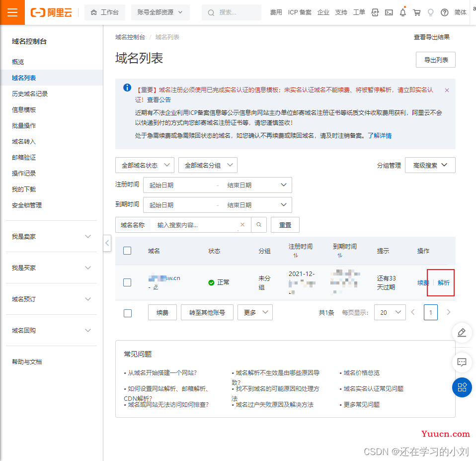Close the important notice banner
Viewport: 476px width, 461px height.
click(x=447, y=90)
